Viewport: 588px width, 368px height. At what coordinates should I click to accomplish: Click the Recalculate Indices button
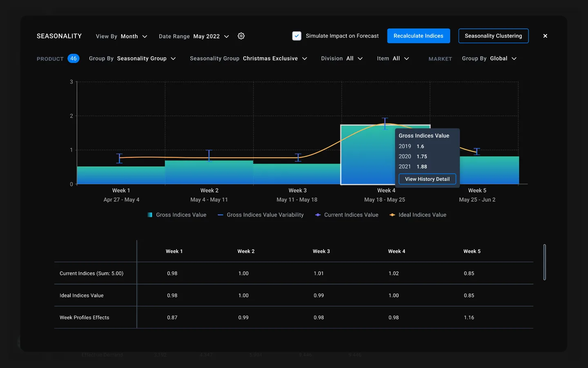(x=418, y=36)
